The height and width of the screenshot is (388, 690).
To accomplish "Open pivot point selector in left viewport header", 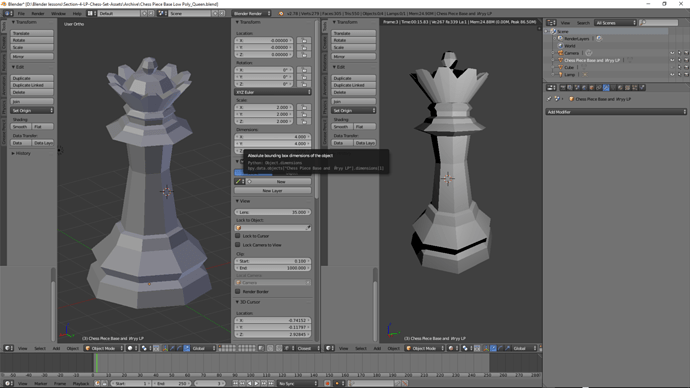I will (x=147, y=348).
